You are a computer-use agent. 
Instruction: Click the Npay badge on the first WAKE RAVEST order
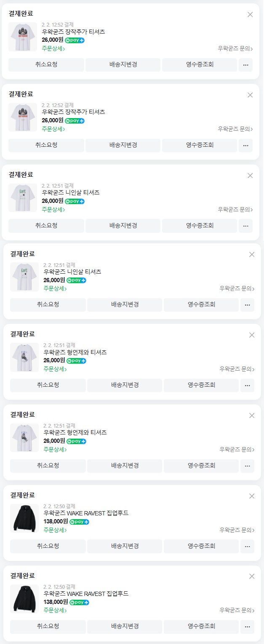[x=79, y=522]
